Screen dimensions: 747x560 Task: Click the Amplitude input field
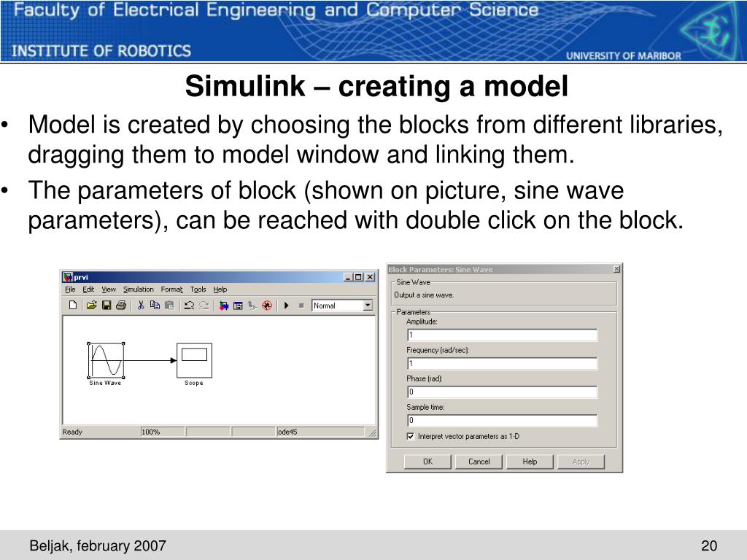(x=502, y=335)
